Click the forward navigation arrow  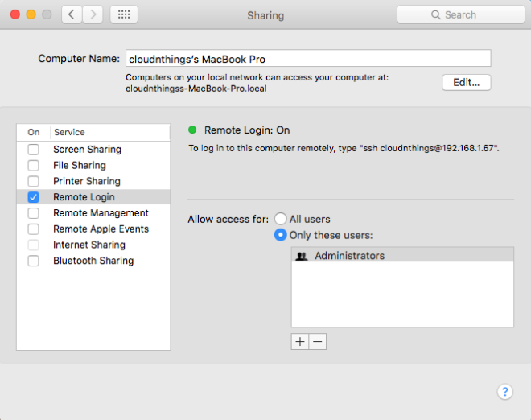(93, 14)
